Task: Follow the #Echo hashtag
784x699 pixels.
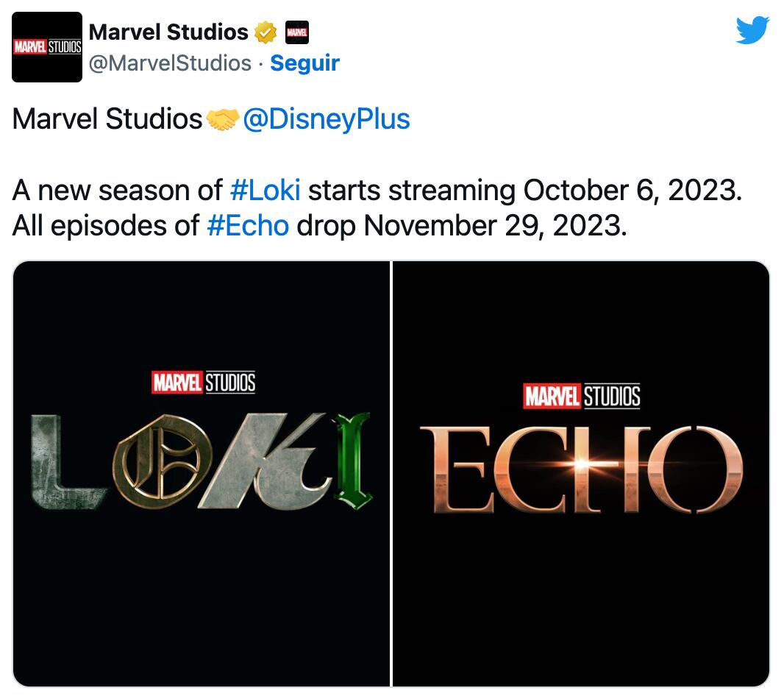Action: [248, 225]
